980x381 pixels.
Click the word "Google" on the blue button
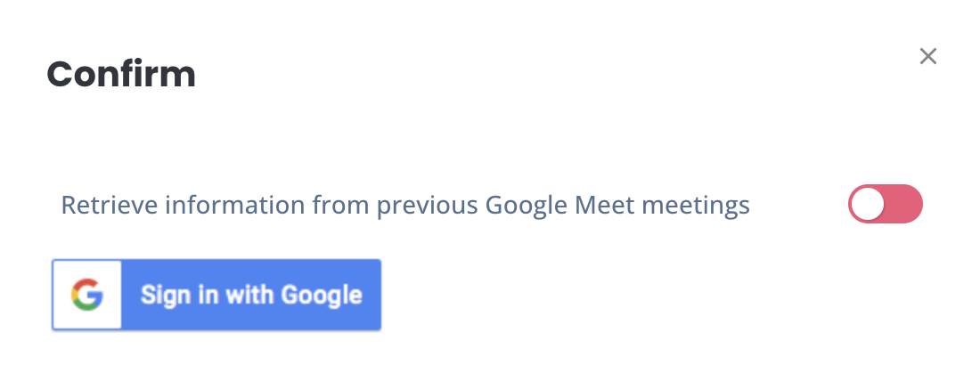(322, 296)
